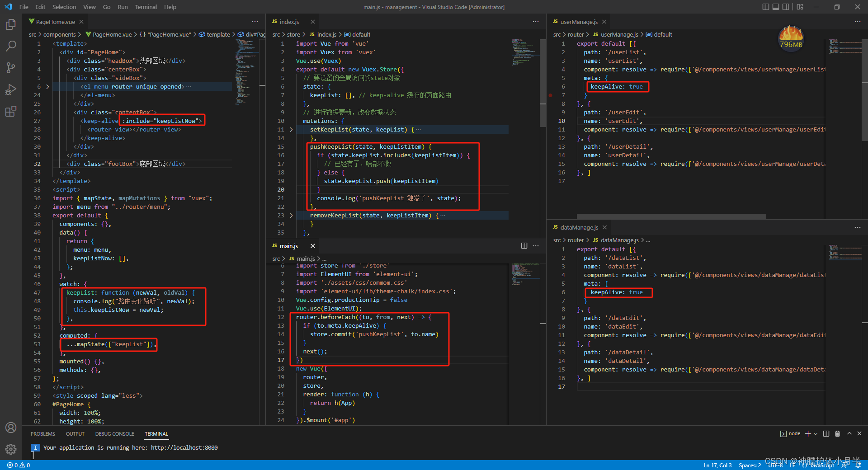This screenshot has height=470, width=868.
Task: Change indentation via 'Spaces: 2' status item
Action: click(750, 465)
